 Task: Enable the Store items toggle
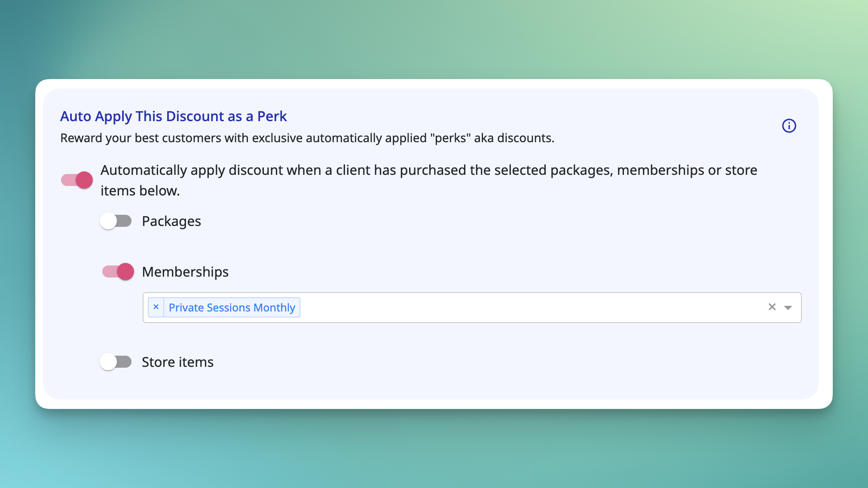(116, 362)
